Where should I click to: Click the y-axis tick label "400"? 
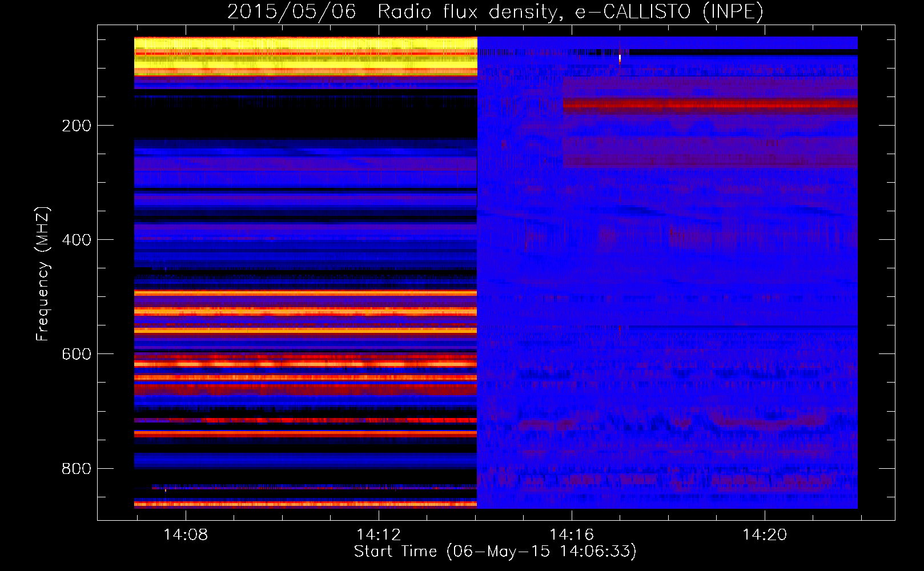click(77, 240)
